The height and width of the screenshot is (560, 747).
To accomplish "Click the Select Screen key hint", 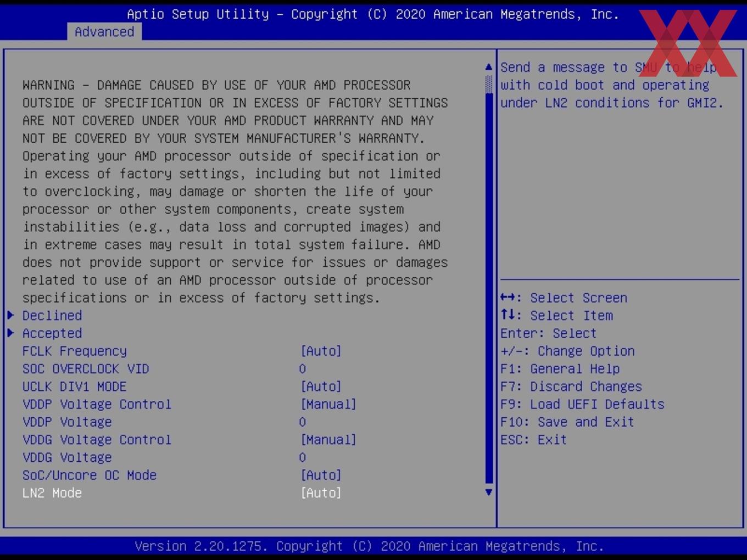I will (564, 298).
